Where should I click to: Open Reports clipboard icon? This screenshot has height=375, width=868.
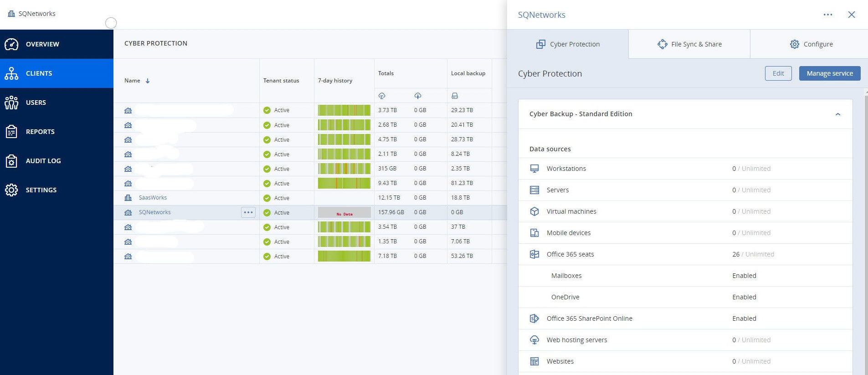click(11, 132)
